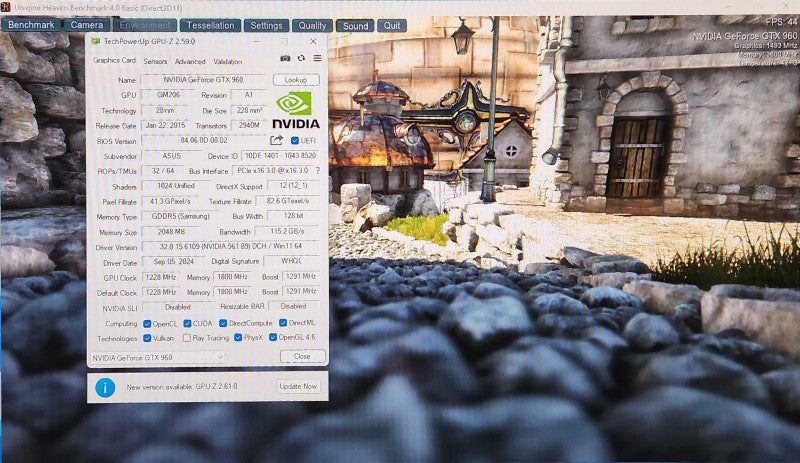Screen dimensions: 800x463
Task: Click the ROPs/TMUs value 32 / 64
Action: coord(163,170)
